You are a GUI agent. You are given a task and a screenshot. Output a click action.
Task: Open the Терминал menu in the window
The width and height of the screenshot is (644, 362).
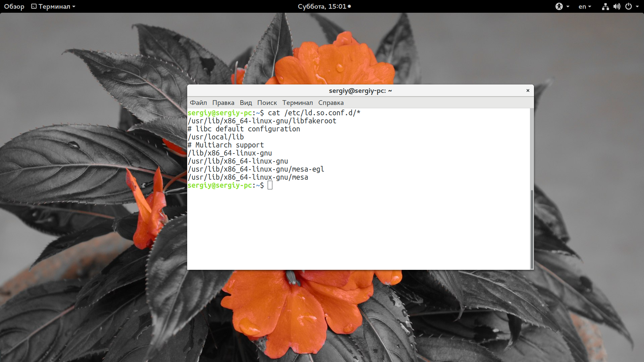(298, 103)
